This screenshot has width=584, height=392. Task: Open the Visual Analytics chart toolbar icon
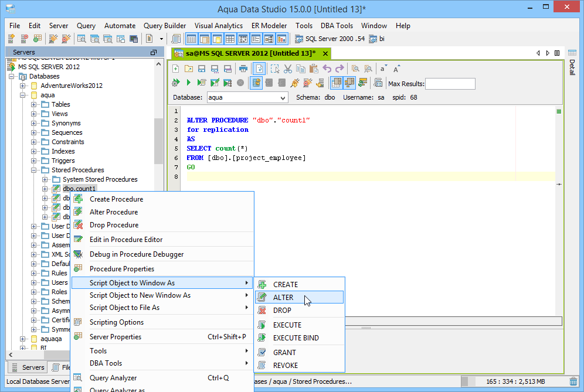[x=282, y=39]
